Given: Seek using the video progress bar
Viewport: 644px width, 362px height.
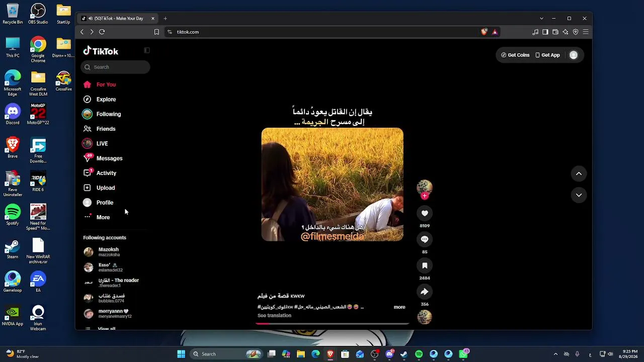Looking at the screenshot, I should (332, 323).
